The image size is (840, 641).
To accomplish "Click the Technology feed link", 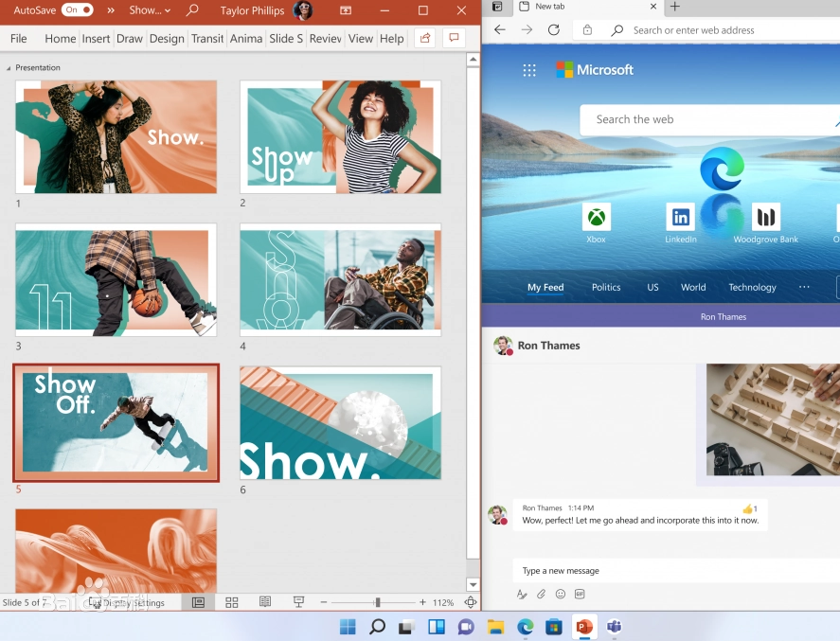I will pos(752,288).
